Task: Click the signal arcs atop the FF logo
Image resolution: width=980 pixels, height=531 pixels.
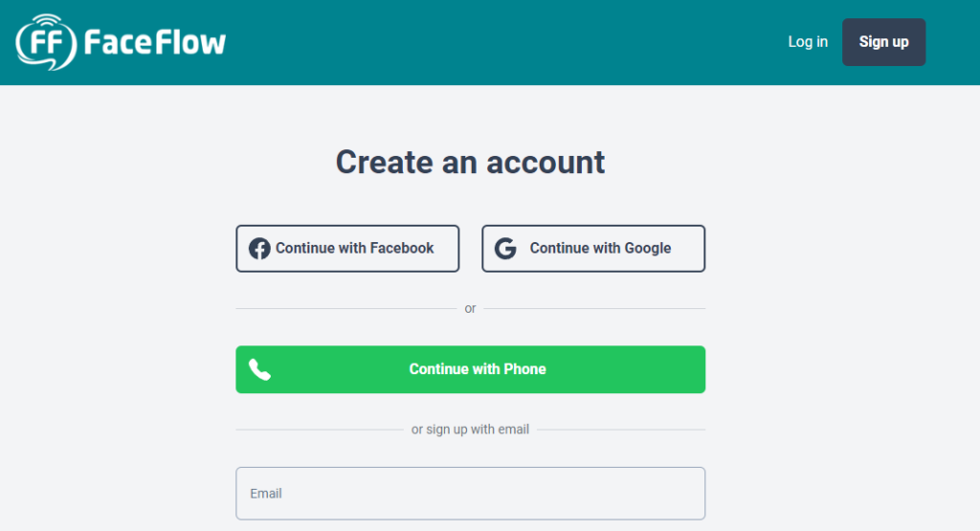Action: pos(47,21)
